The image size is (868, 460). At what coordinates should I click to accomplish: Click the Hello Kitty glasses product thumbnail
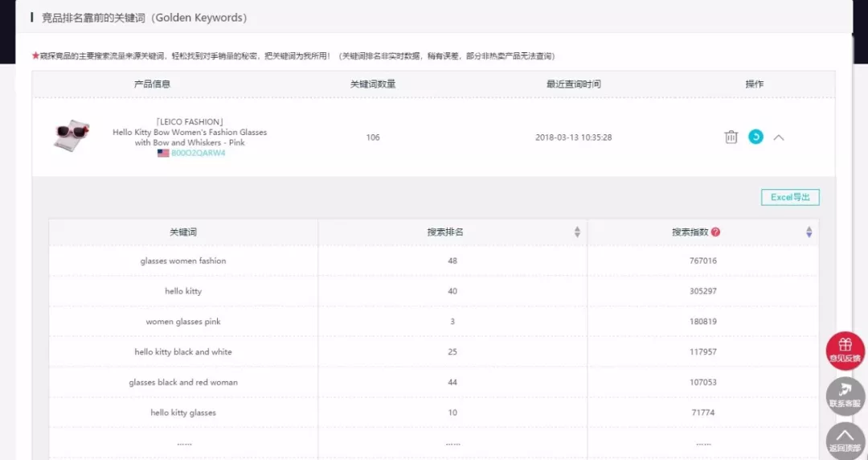pos(72,135)
